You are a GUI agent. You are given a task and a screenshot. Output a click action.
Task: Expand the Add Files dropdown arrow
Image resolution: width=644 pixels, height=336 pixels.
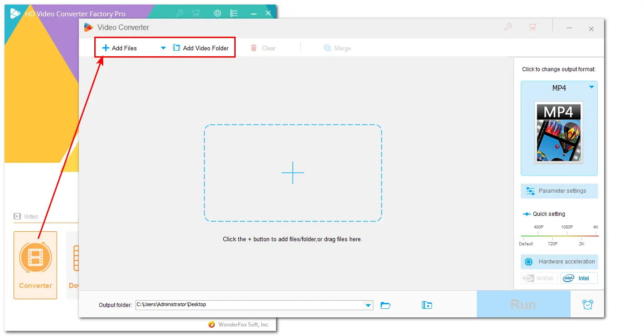[163, 48]
